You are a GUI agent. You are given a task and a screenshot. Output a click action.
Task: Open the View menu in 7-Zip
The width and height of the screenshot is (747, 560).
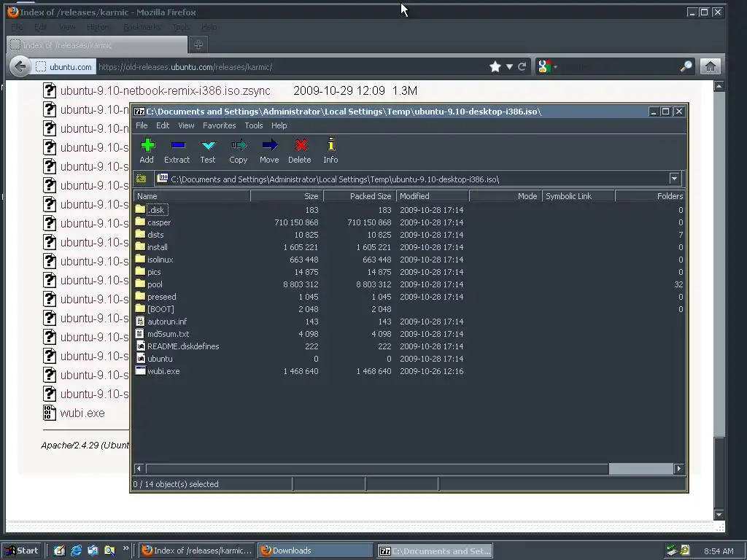pyautogui.click(x=186, y=125)
